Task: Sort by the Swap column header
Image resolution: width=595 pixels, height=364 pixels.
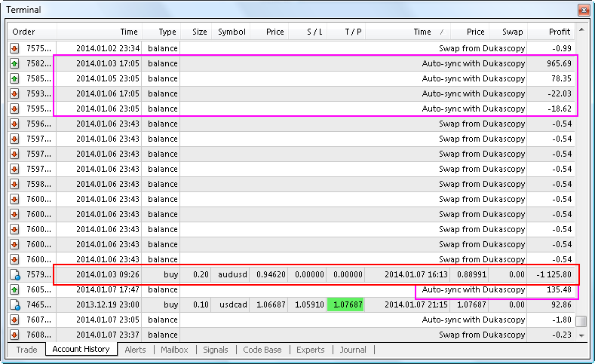Action: [x=508, y=32]
